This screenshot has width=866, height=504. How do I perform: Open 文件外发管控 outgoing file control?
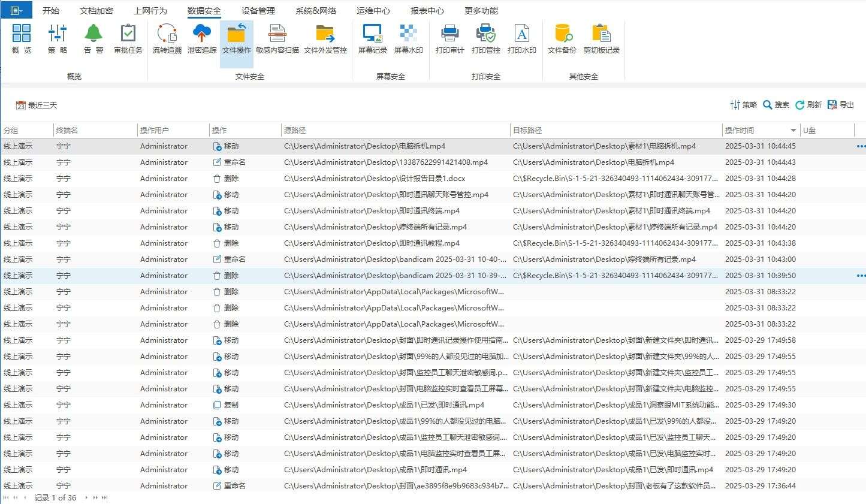(324, 39)
